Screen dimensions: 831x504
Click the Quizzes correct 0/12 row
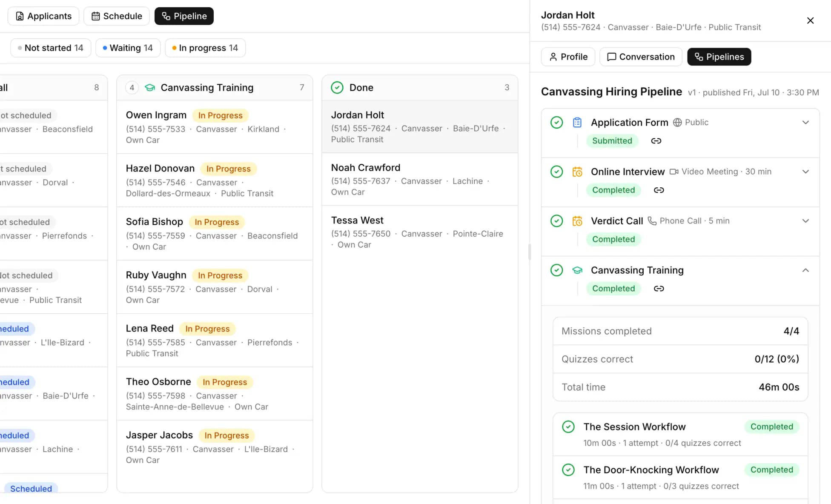[x=680, y=359]
